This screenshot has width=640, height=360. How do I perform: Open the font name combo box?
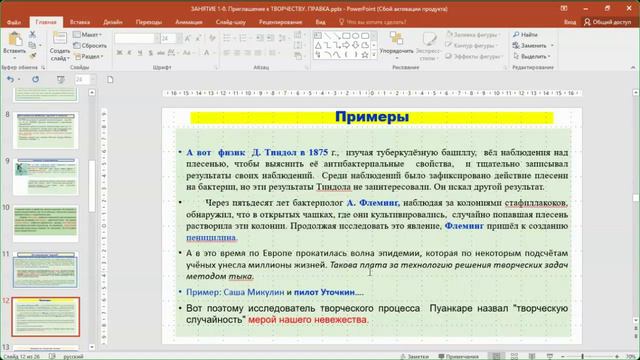[137, 39]
